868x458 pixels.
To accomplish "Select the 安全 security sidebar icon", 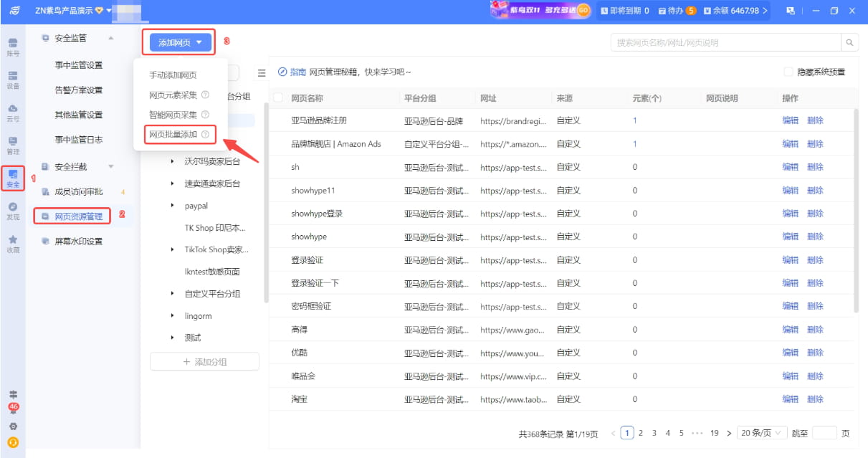I will pyautogui.click(x=13, y=178).
